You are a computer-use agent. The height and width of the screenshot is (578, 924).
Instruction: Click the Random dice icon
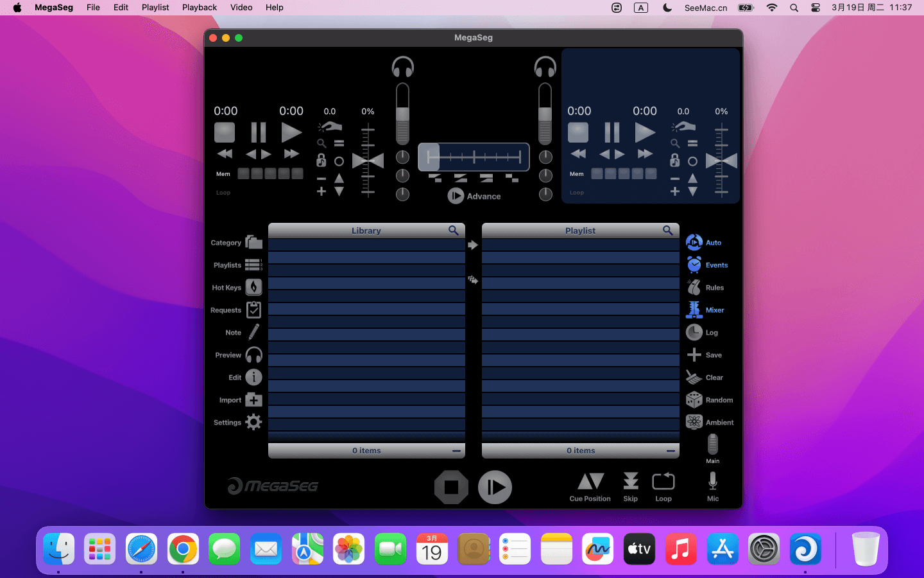pos(694,399)
